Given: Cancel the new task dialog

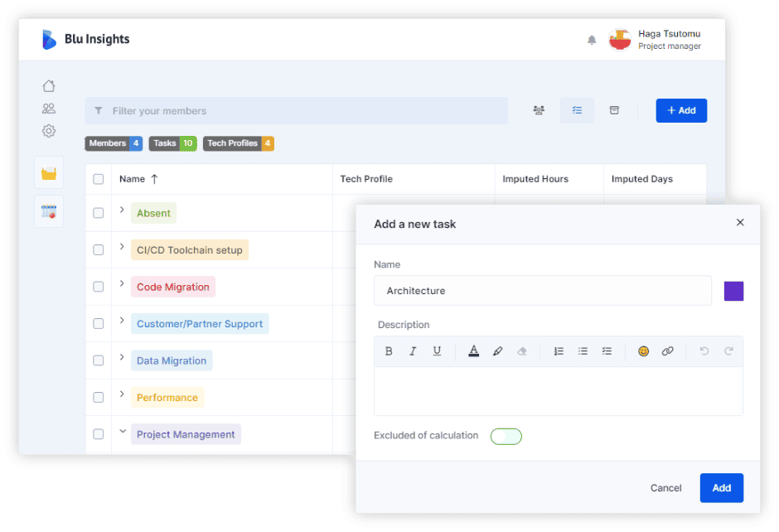Looking at the screenshot, I should pyautogui.click(x=665, y=488).
